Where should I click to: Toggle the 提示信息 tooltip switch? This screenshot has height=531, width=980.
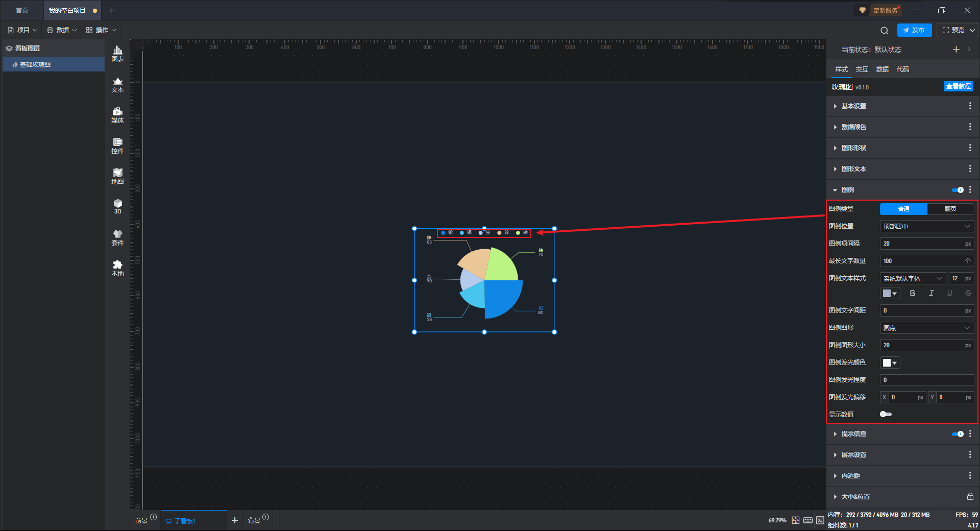click(958, 434)
